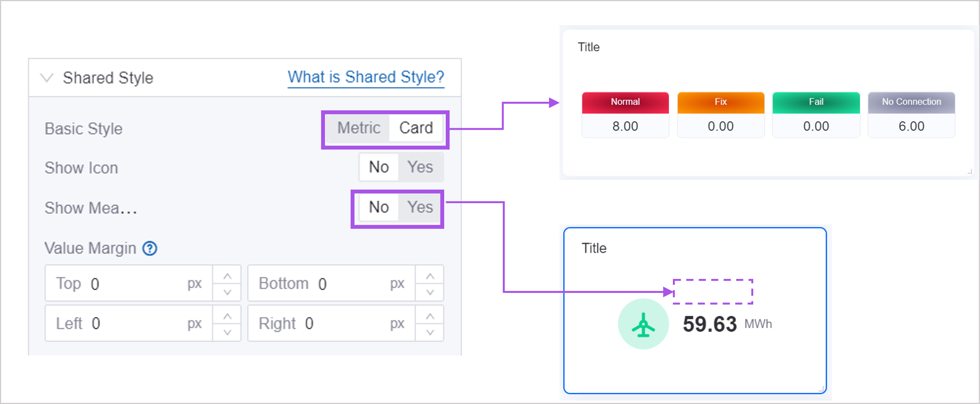980x404 pixels.
Task: Select the orange Fix status card
Action: point(721,115)
